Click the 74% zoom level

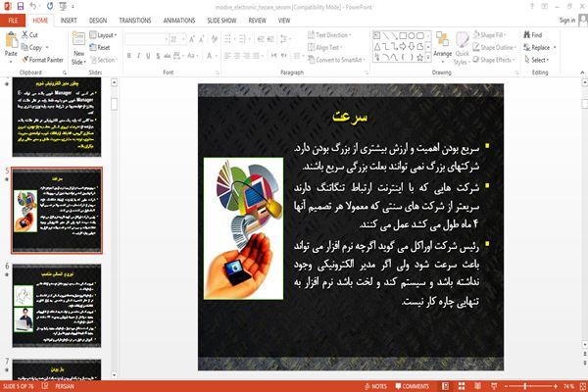[x=568, y=386]
